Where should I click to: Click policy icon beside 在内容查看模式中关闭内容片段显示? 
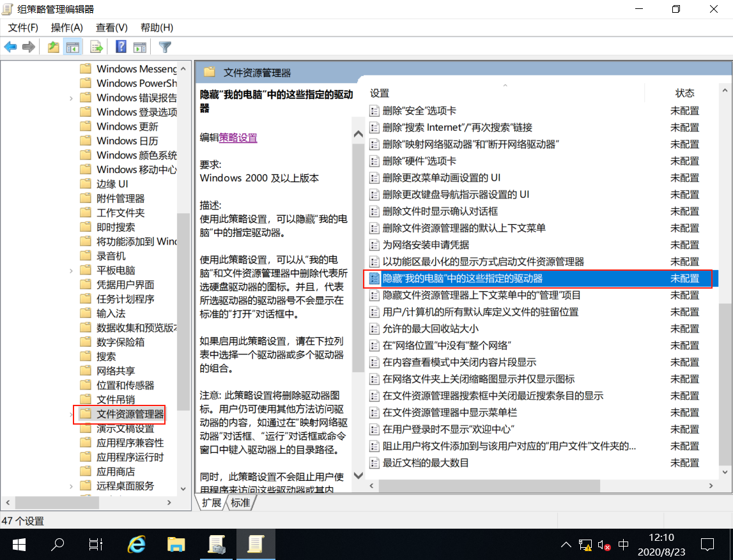point(374,363)
